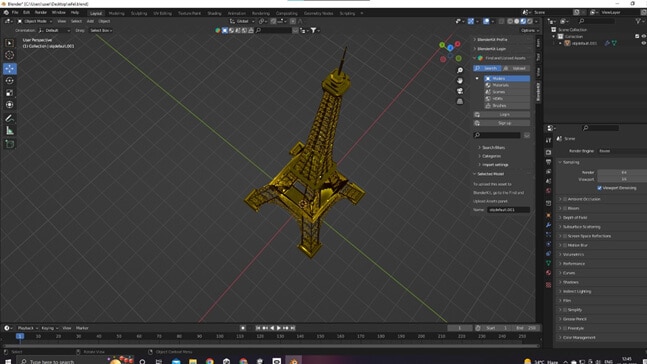Click the BlenderKit Sign up button
This screenshot has width=647, height=364.
coord(502,123)
